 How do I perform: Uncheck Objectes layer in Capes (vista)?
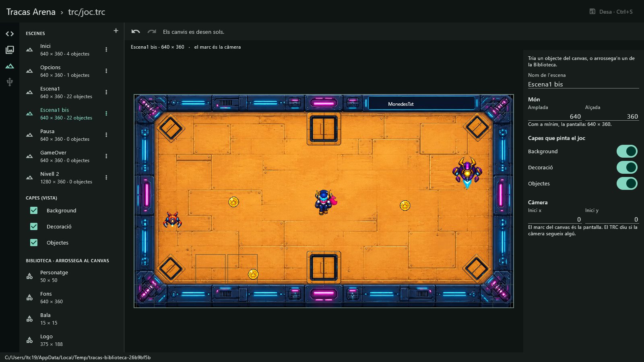(x=34, y=243)
